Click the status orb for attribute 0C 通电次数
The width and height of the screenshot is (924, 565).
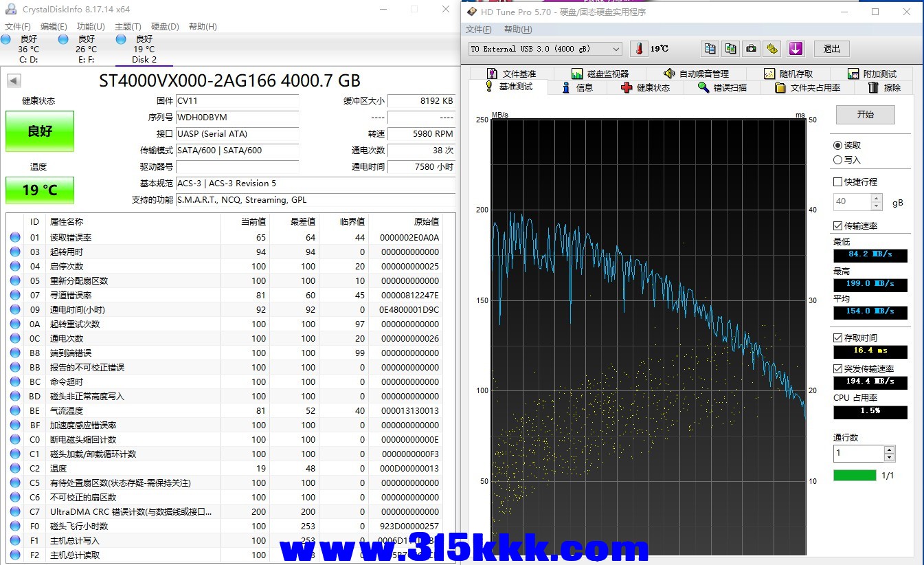pyautogui.click(x=15, y=339)
